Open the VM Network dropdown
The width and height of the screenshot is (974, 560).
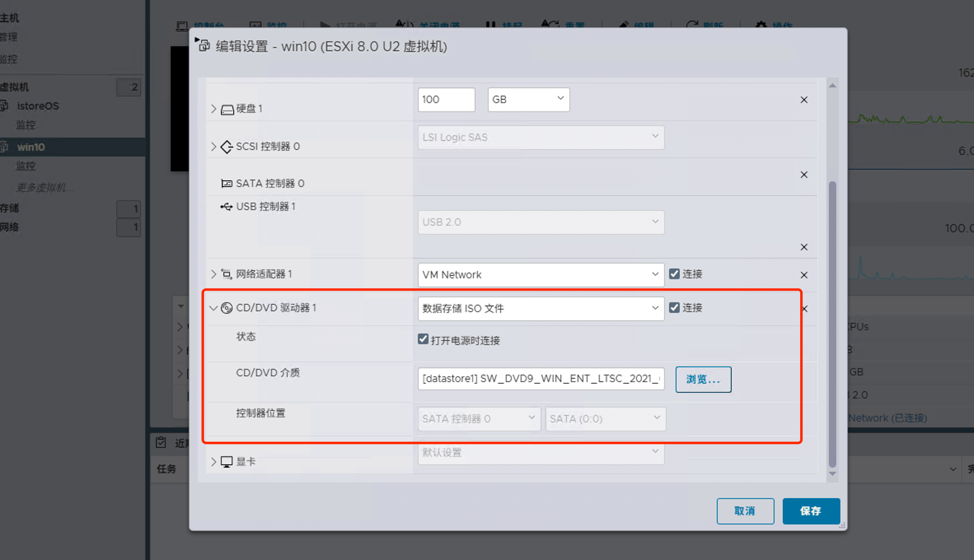pos(541,275)
